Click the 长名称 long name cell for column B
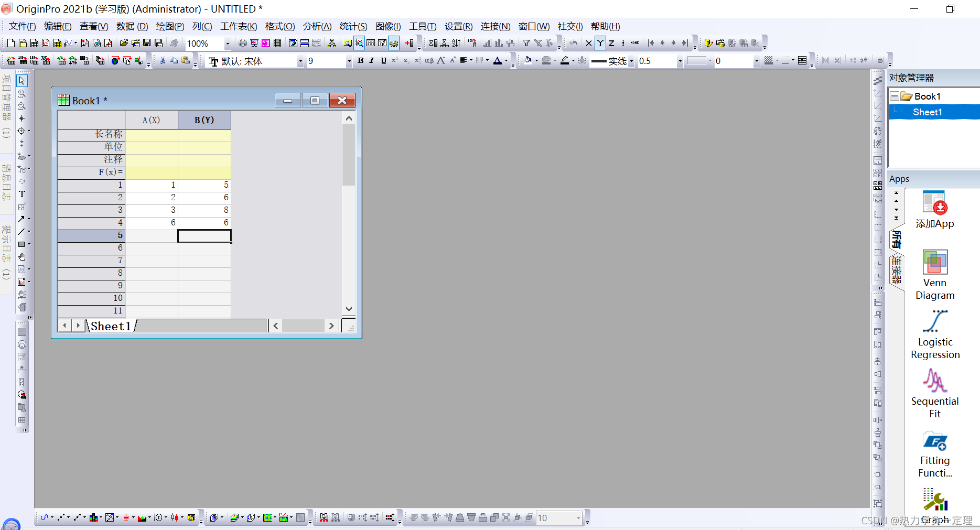This screenshot has height=530, width=980. coord(204,134)
